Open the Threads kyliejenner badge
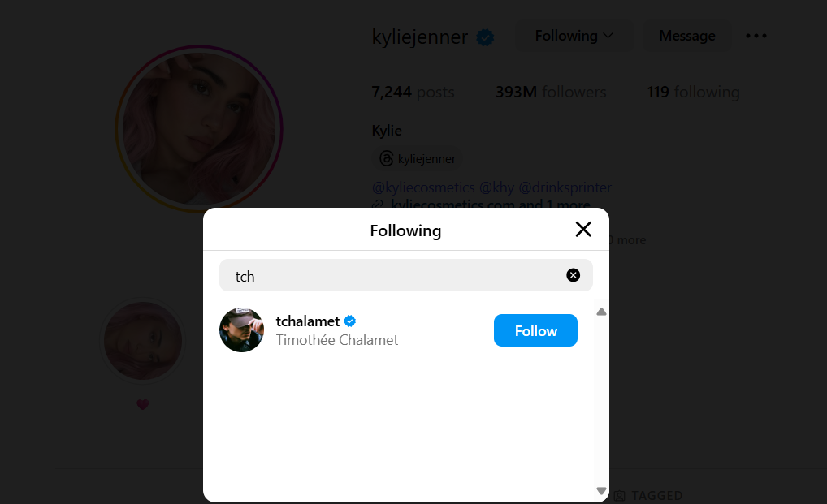 coord(418,159)
